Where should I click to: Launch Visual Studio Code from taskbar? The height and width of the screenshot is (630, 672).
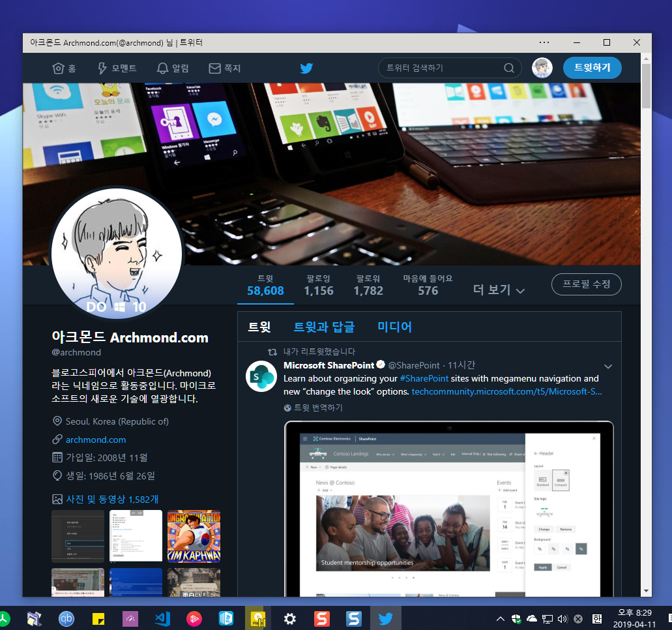(x=162, y=619)
